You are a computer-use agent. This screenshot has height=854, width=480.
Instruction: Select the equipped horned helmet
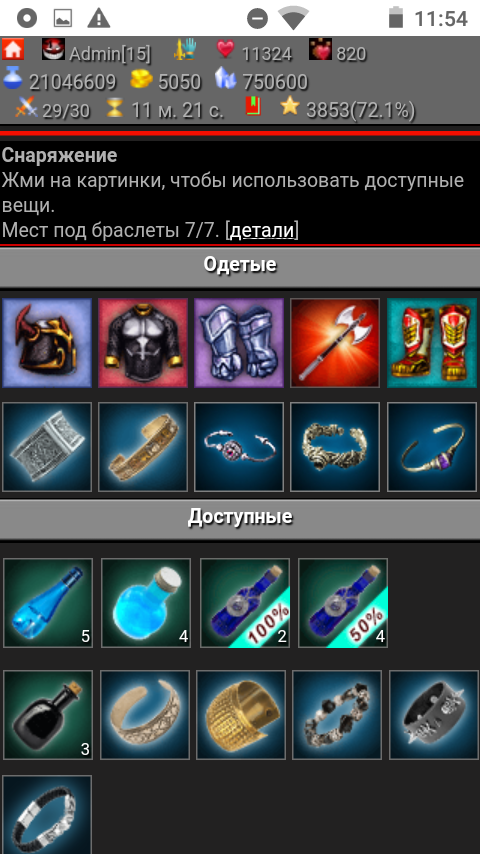47,343
